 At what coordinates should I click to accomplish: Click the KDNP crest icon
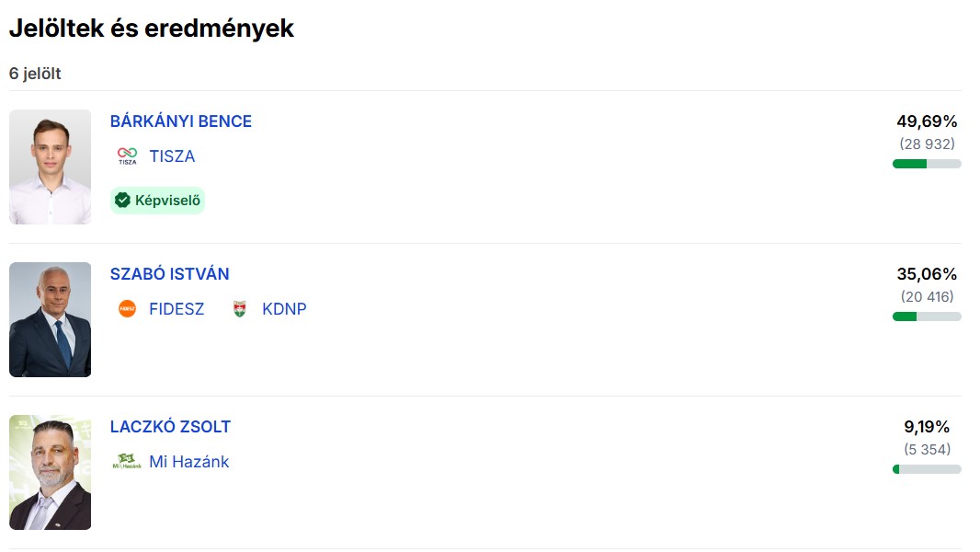(x=240, y=309)
